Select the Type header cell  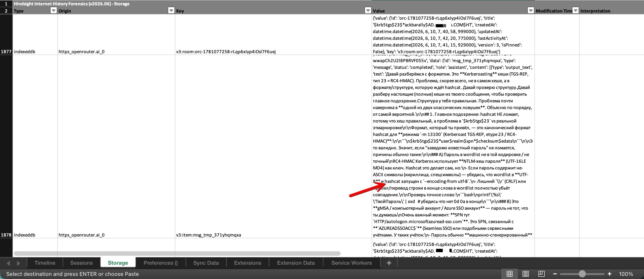click(x=35, y=11)
